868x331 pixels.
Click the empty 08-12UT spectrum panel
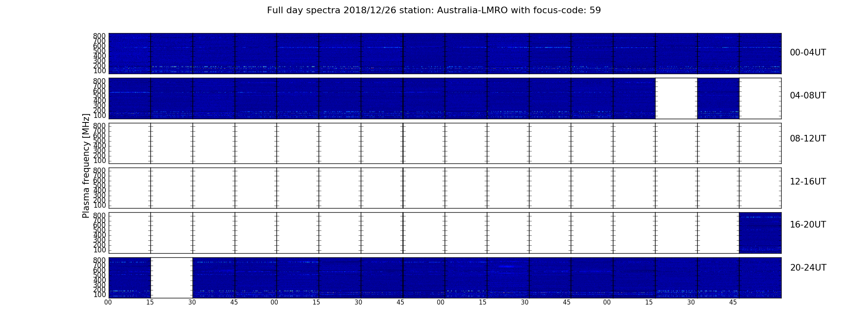(445, 143)
